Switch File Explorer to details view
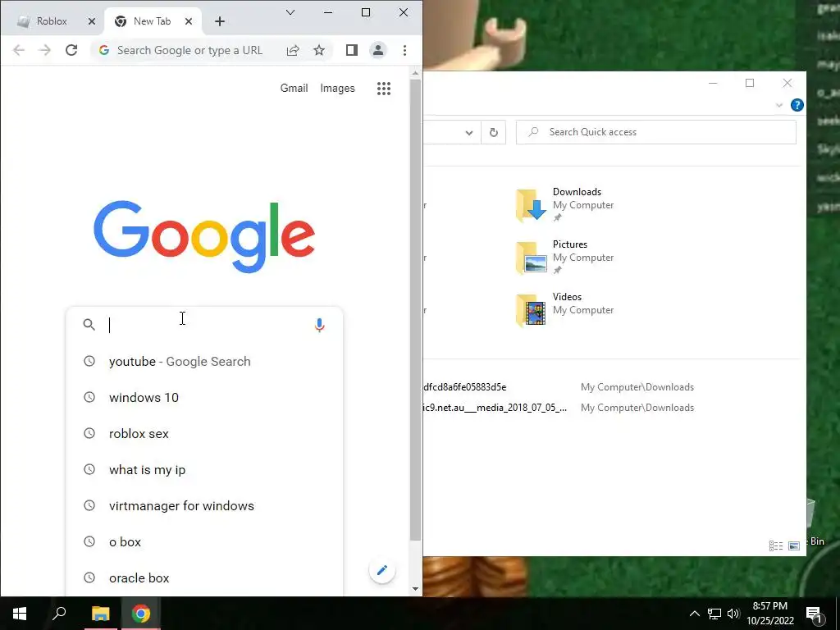The width and height of the screenshot is (840, 630). point(776,546)
